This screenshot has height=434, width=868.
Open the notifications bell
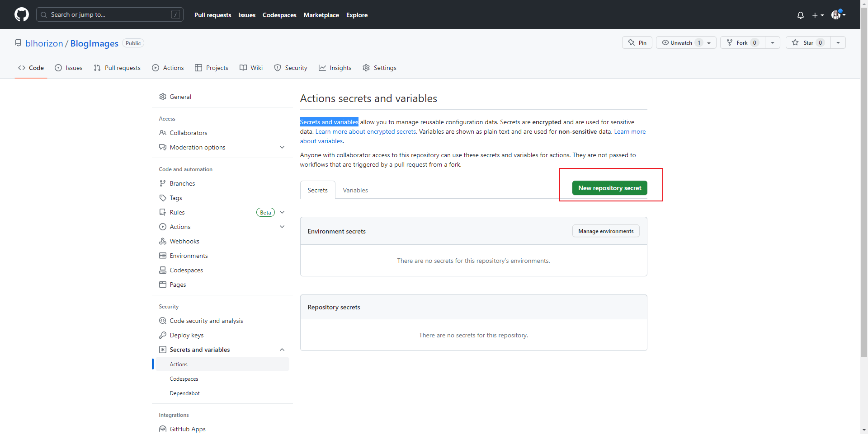coord(800,15)
